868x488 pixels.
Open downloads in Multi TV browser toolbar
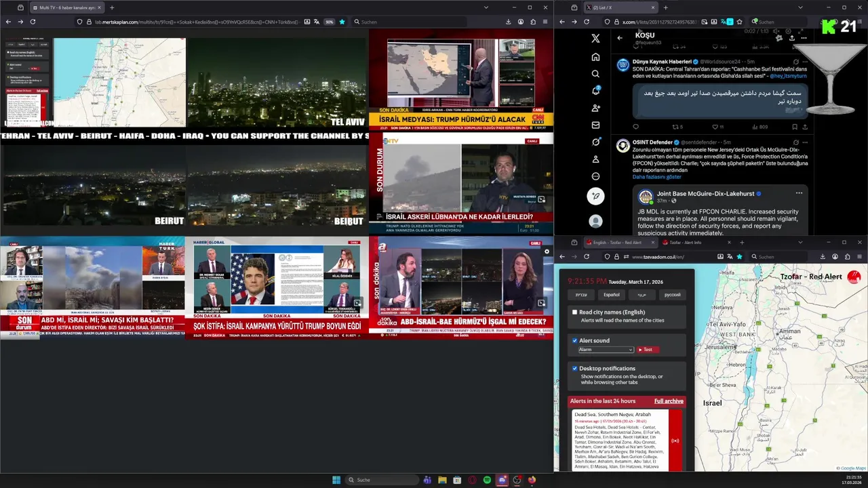point(509,22)
